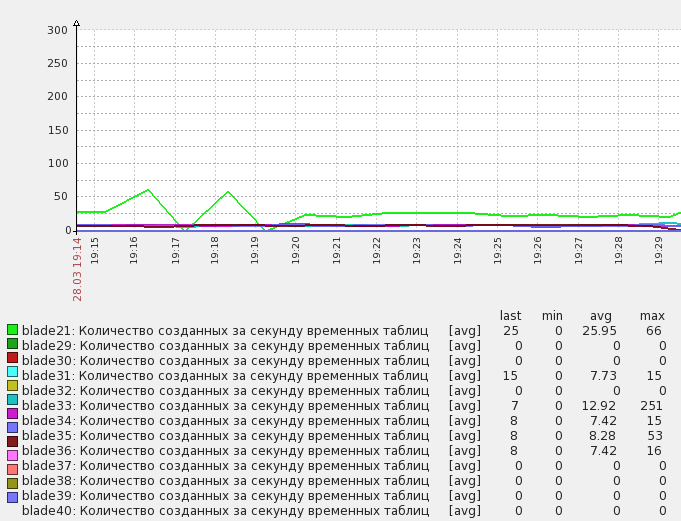Select the blade37 legend label
Image resolution: width=681 pixels, height=521 pixels.
(225, 466)
